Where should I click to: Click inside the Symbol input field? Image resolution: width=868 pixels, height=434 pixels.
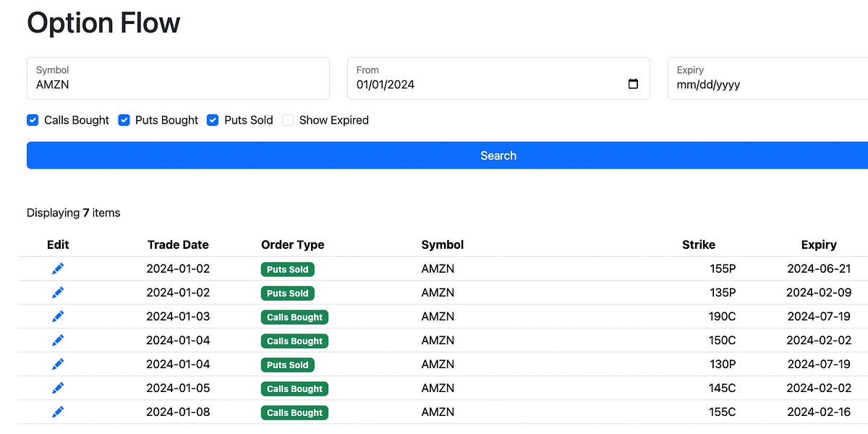[x=178, y=84]
